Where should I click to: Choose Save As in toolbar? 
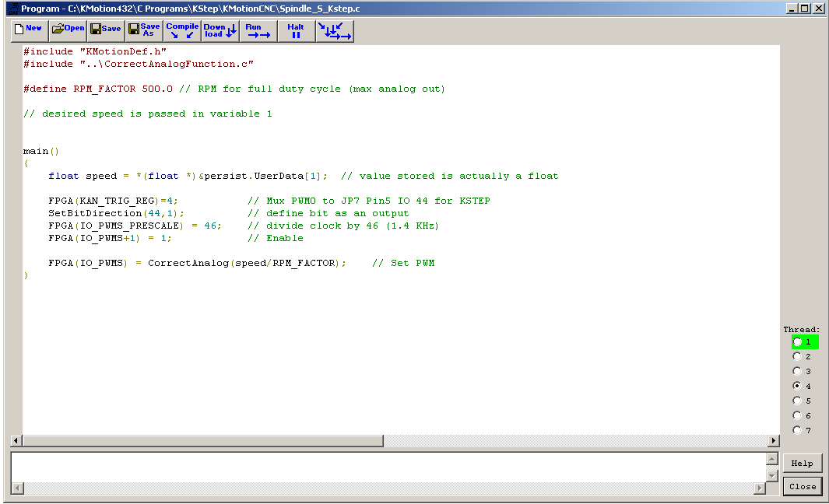click(144, 30)
